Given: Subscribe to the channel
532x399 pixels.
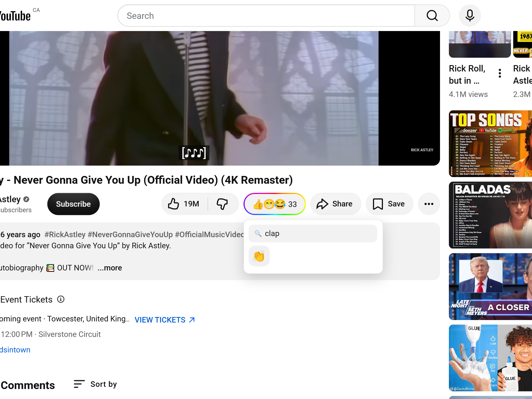Looking at the screenshot, I should 73,204.
